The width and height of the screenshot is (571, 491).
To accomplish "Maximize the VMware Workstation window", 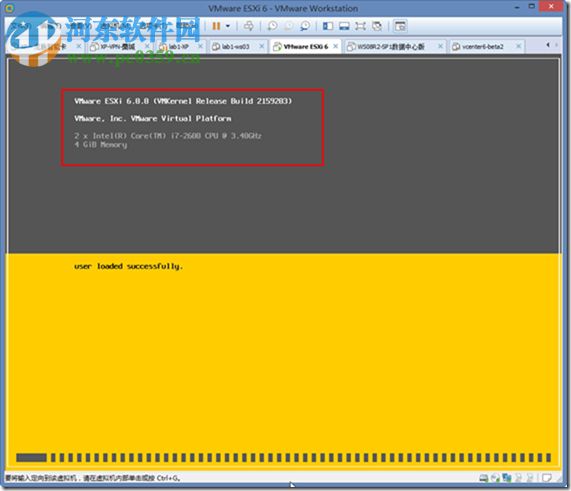I will click(532, 7).
